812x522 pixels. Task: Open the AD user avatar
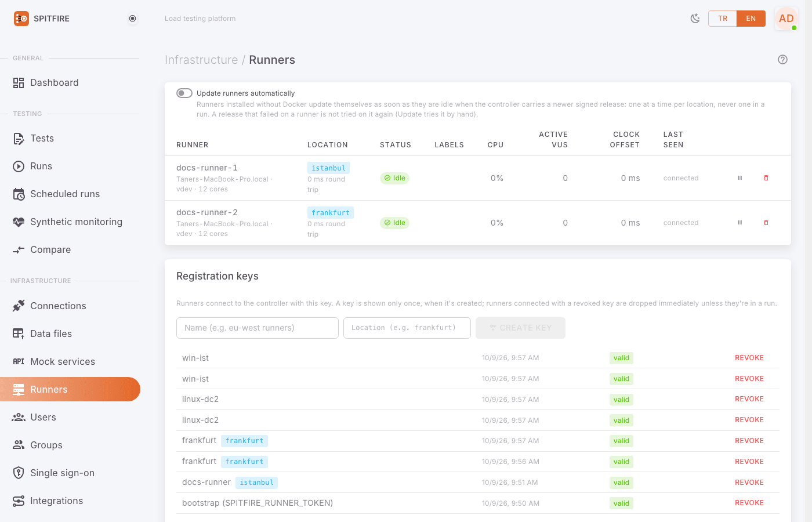(x=786, y=19)
